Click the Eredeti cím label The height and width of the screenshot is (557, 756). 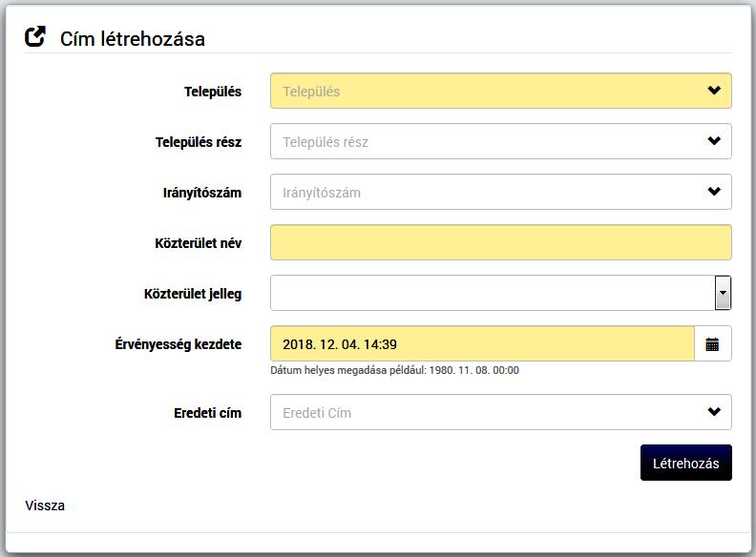tap(208, 413)
